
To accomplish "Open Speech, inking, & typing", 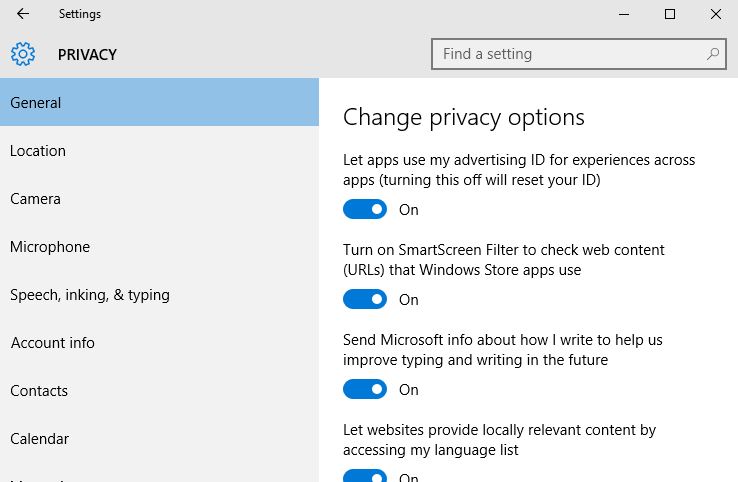I will pyautogui.click(x=90, y=295).
